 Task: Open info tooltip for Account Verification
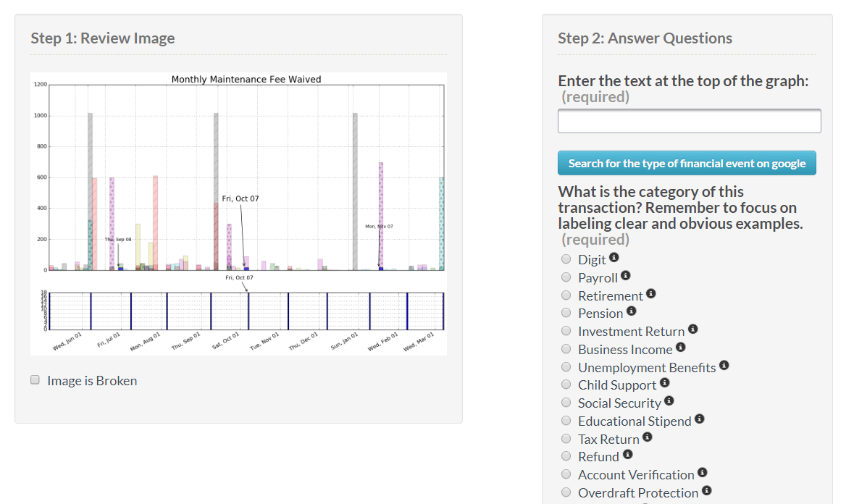(x=702, y=473)
